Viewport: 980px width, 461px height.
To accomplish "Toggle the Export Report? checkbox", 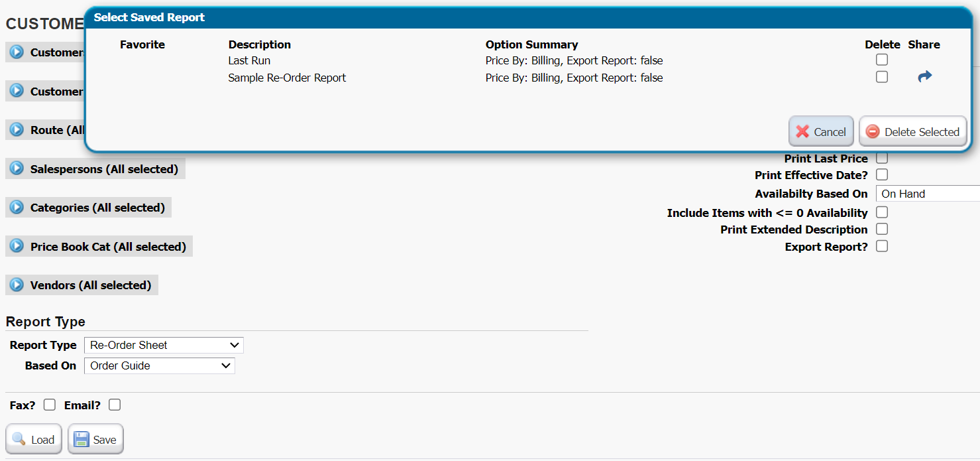I will point(882,246).
